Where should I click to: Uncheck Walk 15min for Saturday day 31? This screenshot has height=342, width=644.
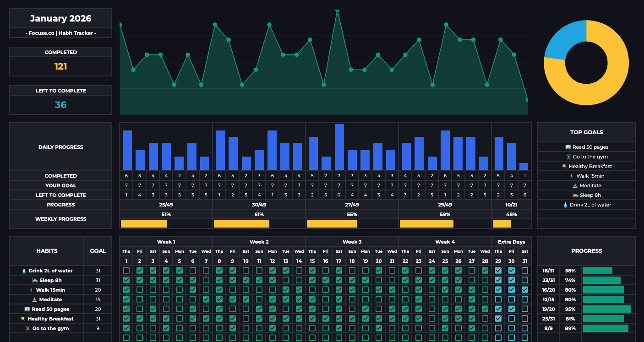click(x=525, y=290)
